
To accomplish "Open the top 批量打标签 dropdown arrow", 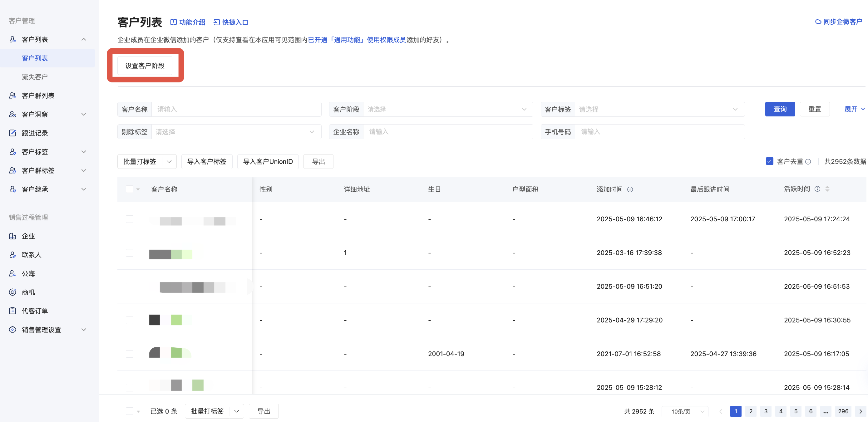I will pyautogui.click(x=169, y=162).
